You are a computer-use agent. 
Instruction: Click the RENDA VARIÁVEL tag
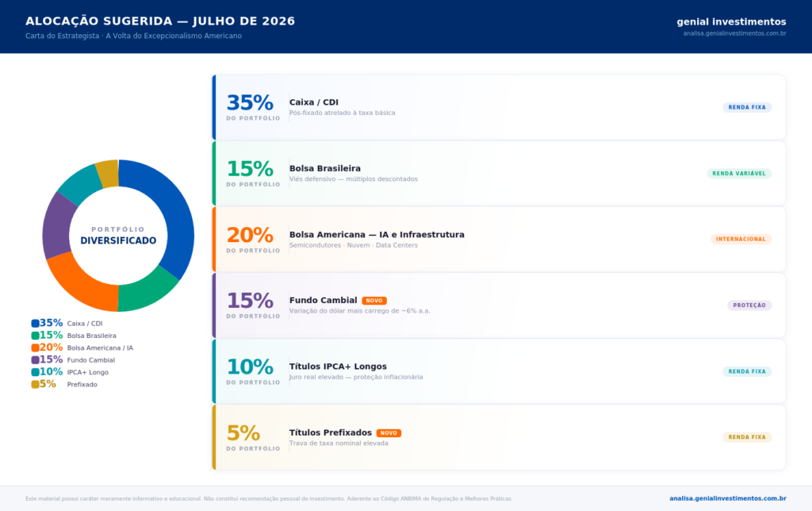pos(739,174)
